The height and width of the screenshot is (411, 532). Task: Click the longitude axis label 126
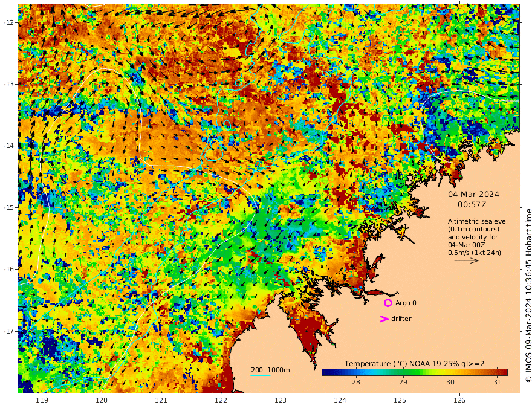(459, 401)
